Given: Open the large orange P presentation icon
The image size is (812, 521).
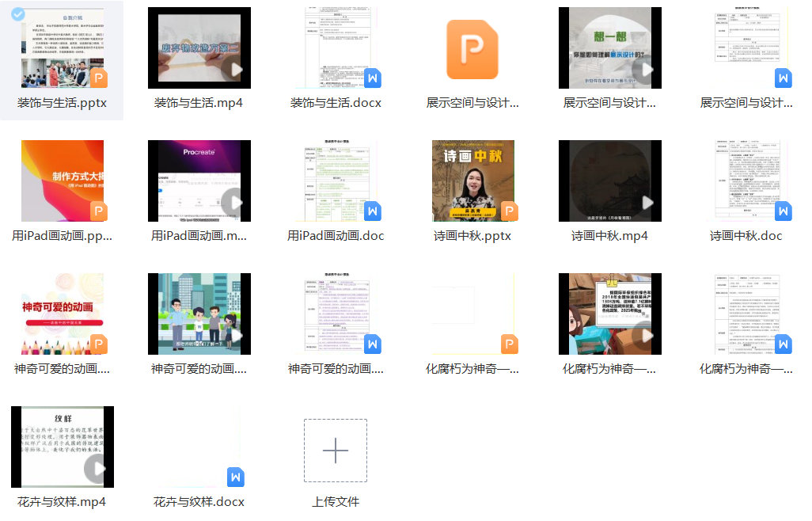Looking at the screenshot, I should click(x=472, y=49).
